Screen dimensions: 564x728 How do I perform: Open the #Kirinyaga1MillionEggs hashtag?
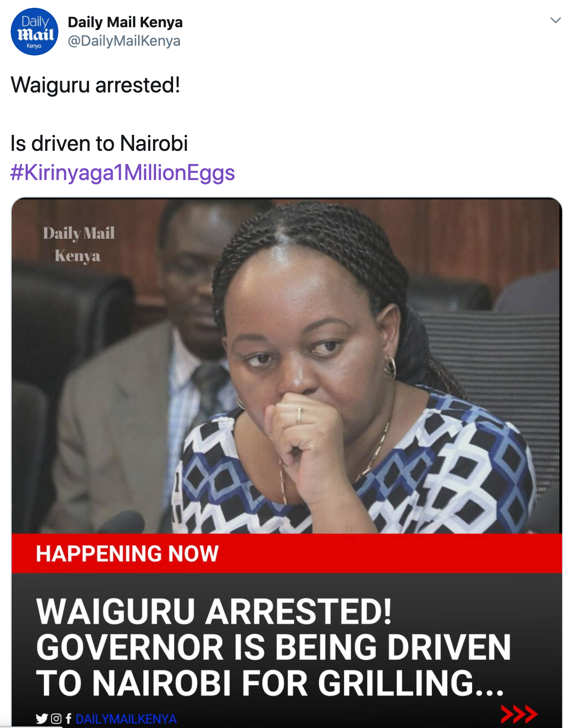click(123, 173)
